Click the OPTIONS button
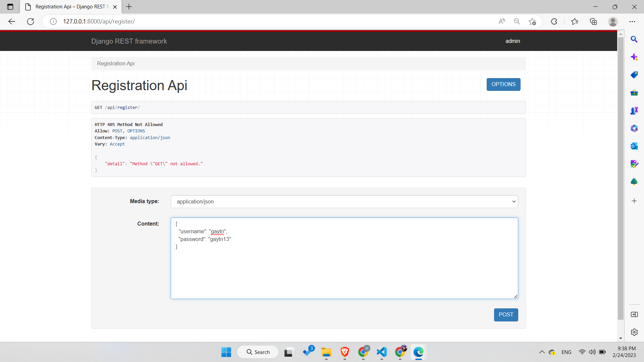Viewport: 644px width, 362px height. [503, 84]
